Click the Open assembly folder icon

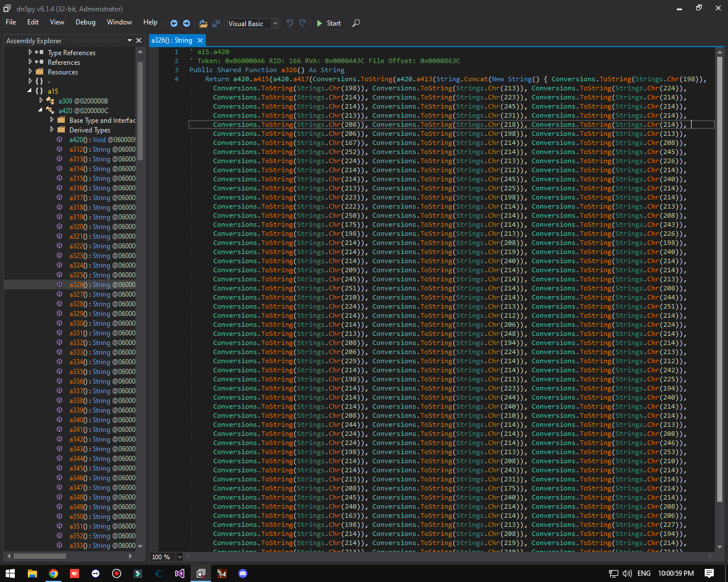[203, 23]
